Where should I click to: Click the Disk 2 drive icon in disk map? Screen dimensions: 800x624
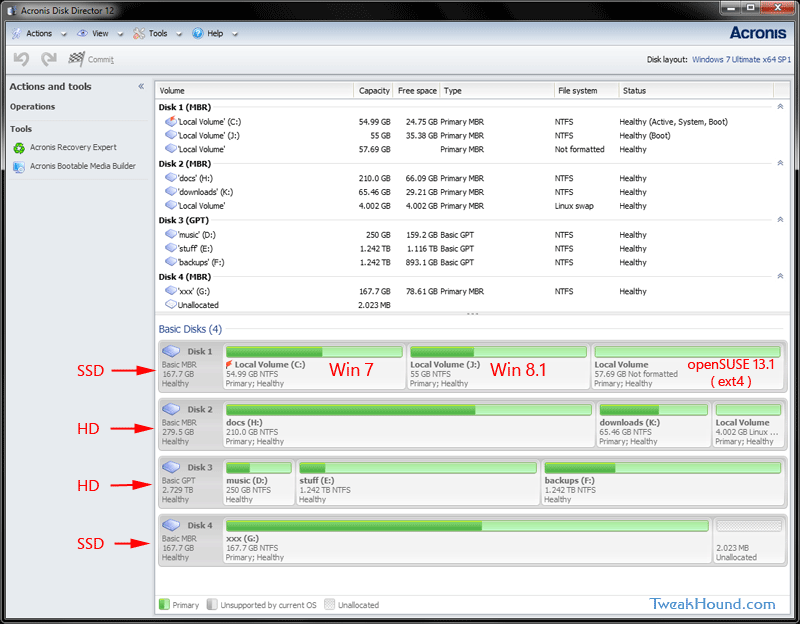pos(171,409)
